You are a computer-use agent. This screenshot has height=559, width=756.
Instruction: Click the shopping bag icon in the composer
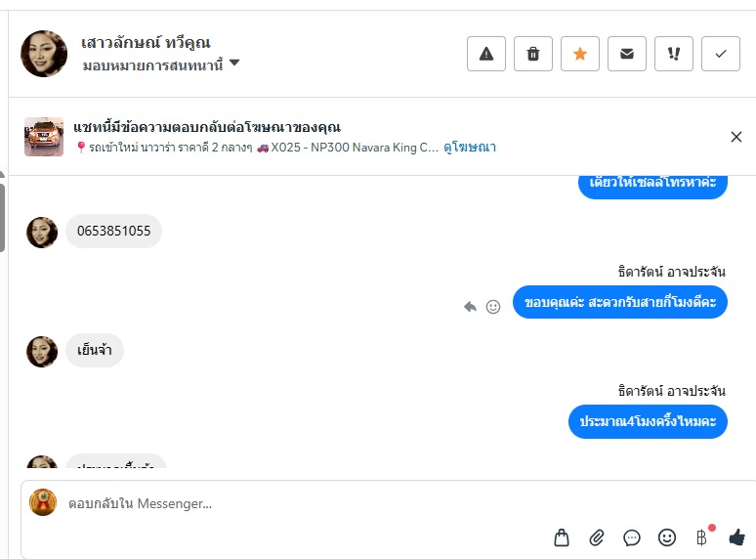562,537
